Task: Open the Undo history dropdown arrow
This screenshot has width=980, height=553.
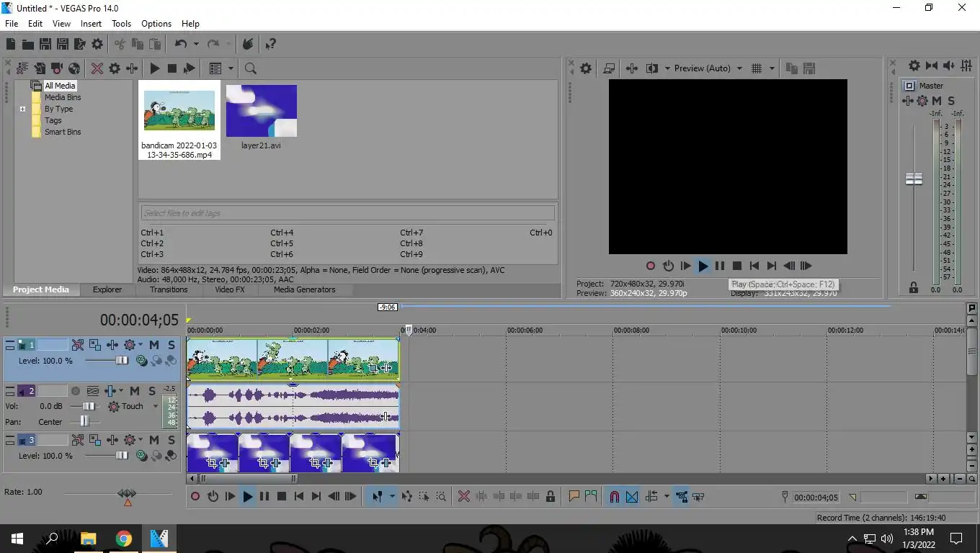Action: point(196,44)
